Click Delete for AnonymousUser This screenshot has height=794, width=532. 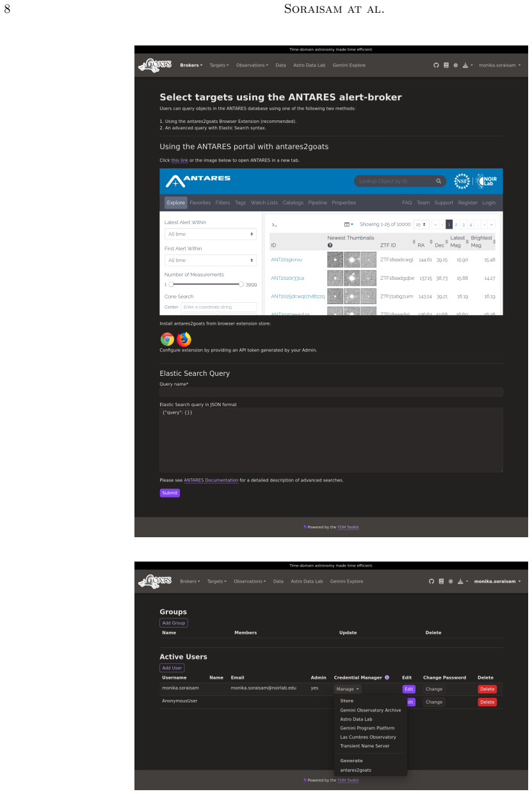[487, 702]
